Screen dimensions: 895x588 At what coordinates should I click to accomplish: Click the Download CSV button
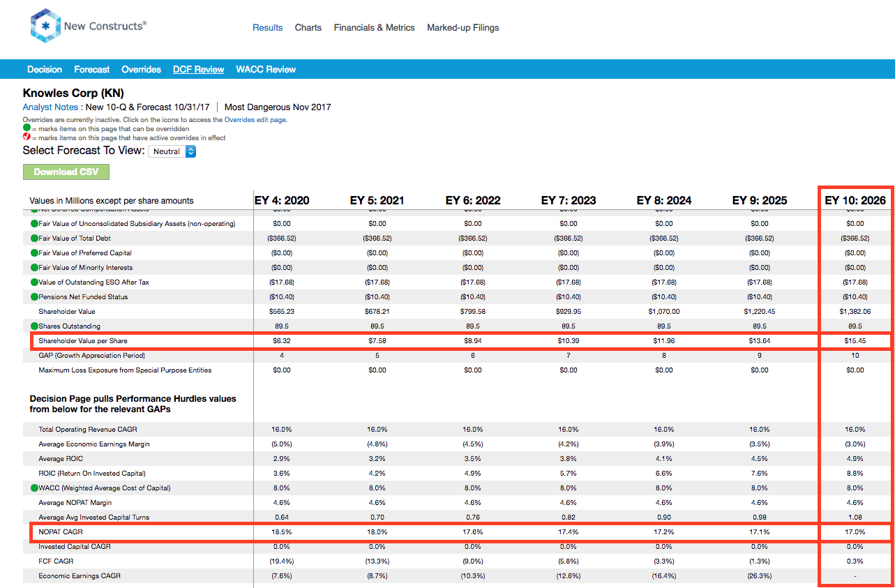point(66,172)
